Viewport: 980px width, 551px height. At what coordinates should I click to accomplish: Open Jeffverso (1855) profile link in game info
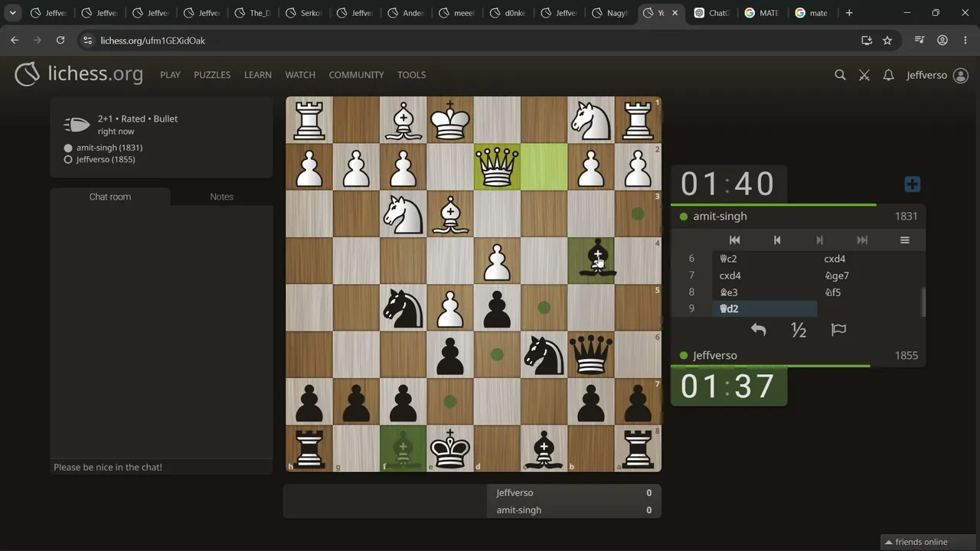[106, 159]
